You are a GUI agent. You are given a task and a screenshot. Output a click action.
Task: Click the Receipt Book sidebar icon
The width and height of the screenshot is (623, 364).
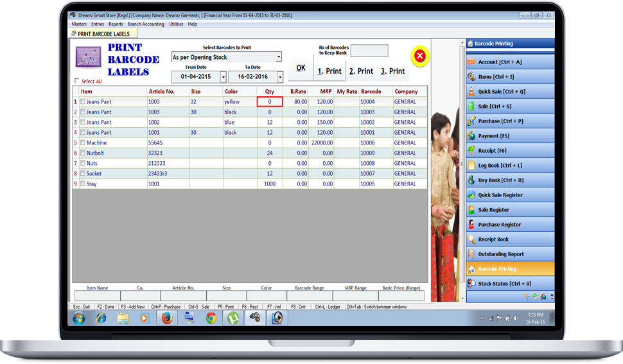pos(471,239)
